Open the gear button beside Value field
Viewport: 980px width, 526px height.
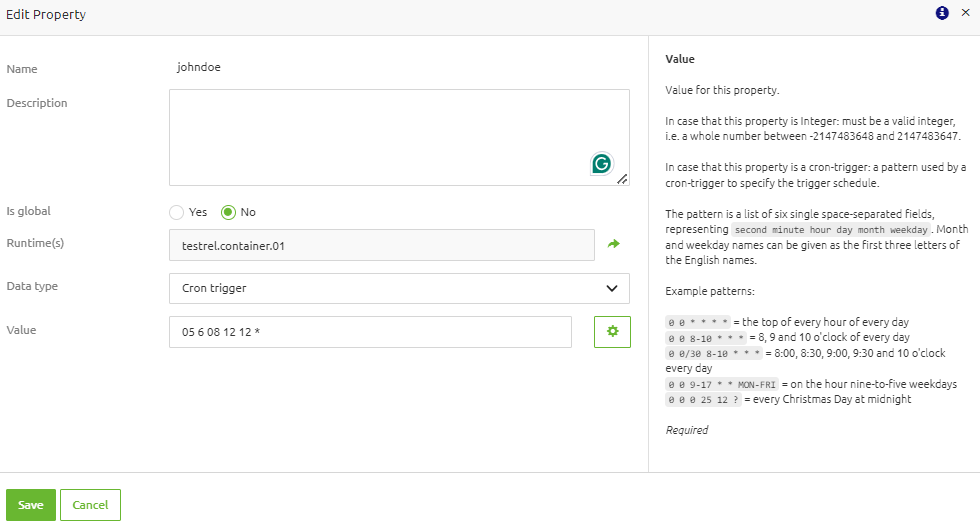pyautogui.click(x=612, y=332)
